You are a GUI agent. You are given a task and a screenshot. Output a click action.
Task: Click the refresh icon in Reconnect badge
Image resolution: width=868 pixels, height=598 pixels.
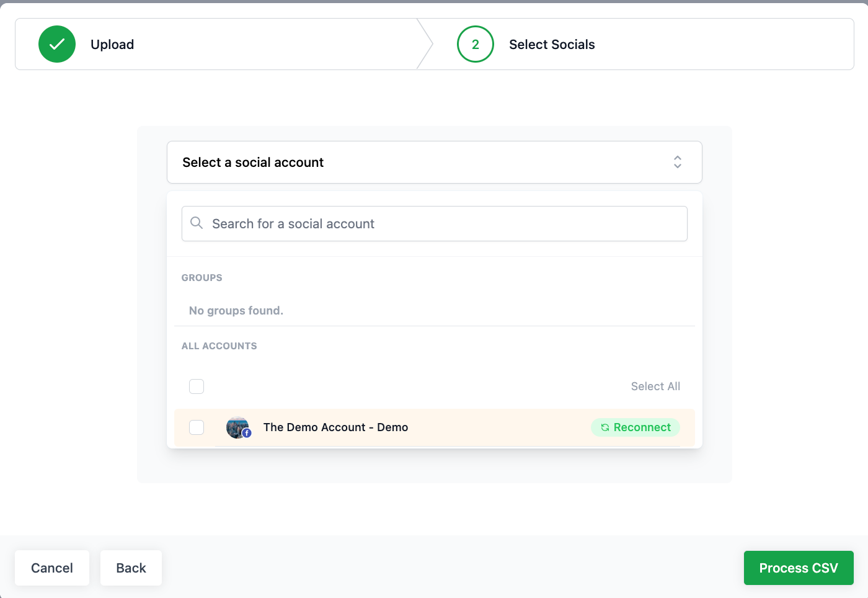[x=604, y=427]
